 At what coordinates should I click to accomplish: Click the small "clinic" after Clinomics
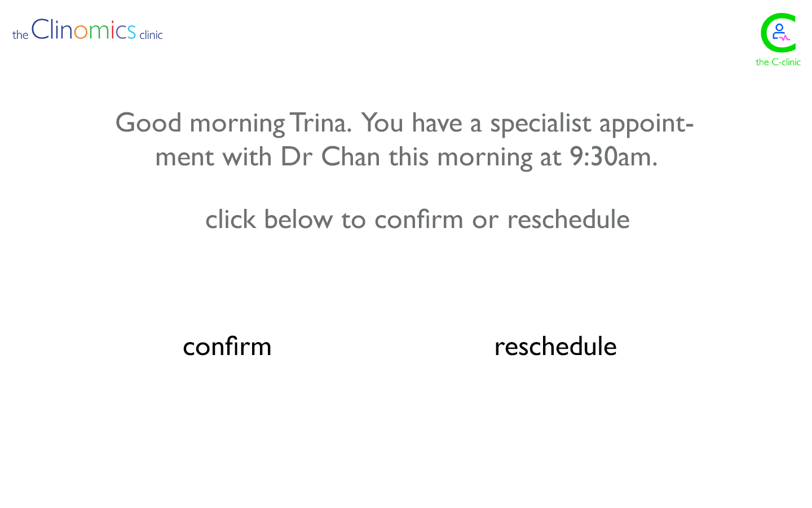point(151,35)
